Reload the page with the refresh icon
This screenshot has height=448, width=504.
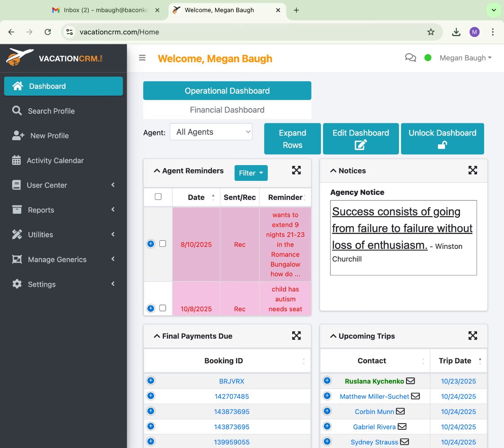click(x=48, y=32)
